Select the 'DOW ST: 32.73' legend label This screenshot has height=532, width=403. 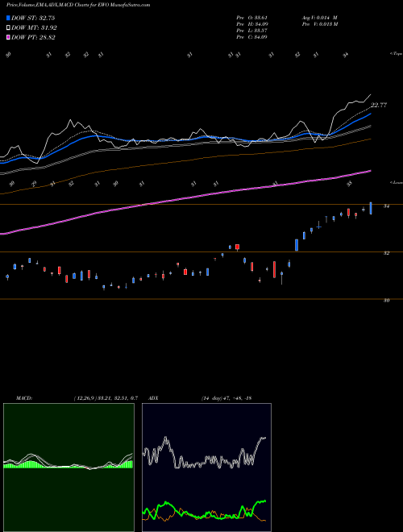33,18
